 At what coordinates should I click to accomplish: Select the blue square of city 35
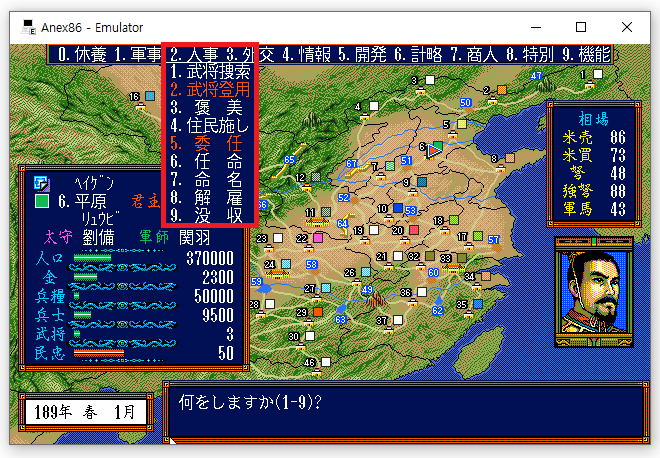click(x=478, y=304)
